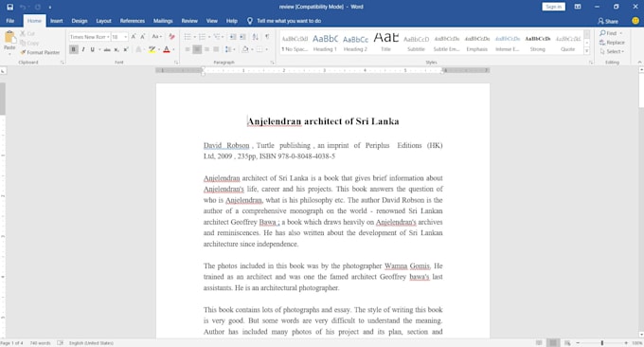
Task: Apply red font color
Action: [x=167, y=49]
